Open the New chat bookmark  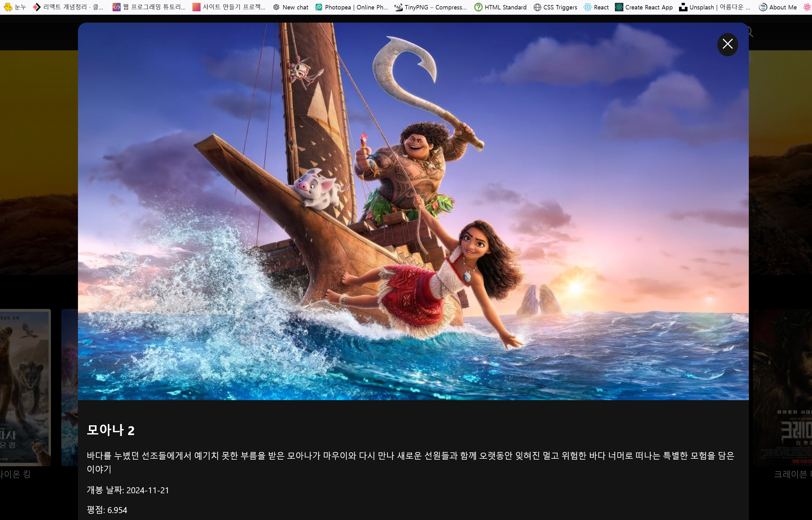click(x=291, y=7)
